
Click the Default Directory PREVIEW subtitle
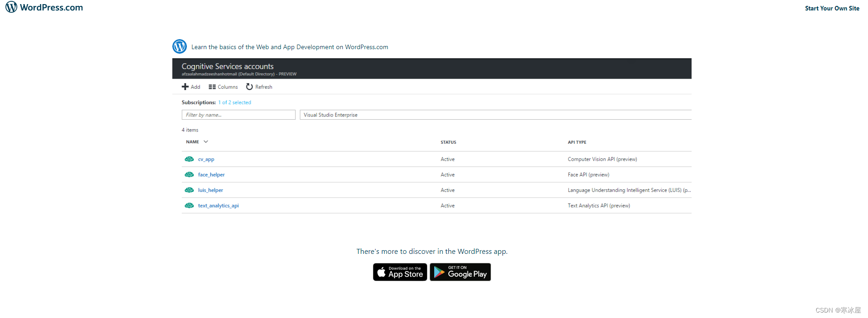pyautogui.click(x=239, y=74)
